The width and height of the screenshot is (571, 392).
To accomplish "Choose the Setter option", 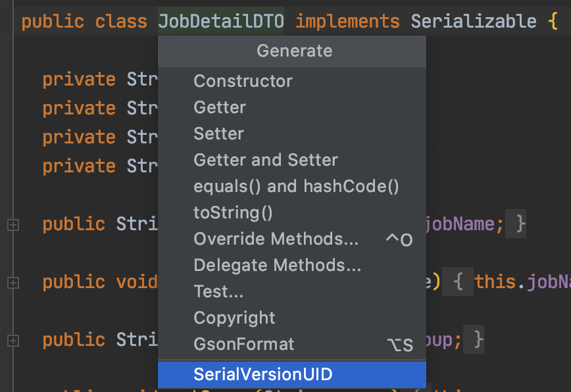I will [218, 134].
